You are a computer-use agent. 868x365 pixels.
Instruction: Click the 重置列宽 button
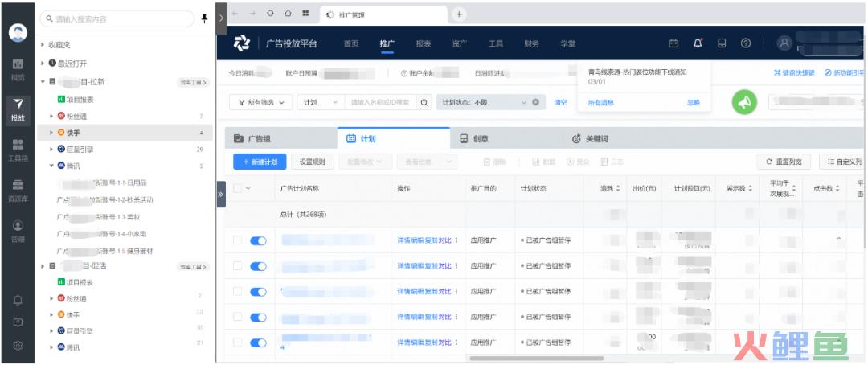pos(784,162)
